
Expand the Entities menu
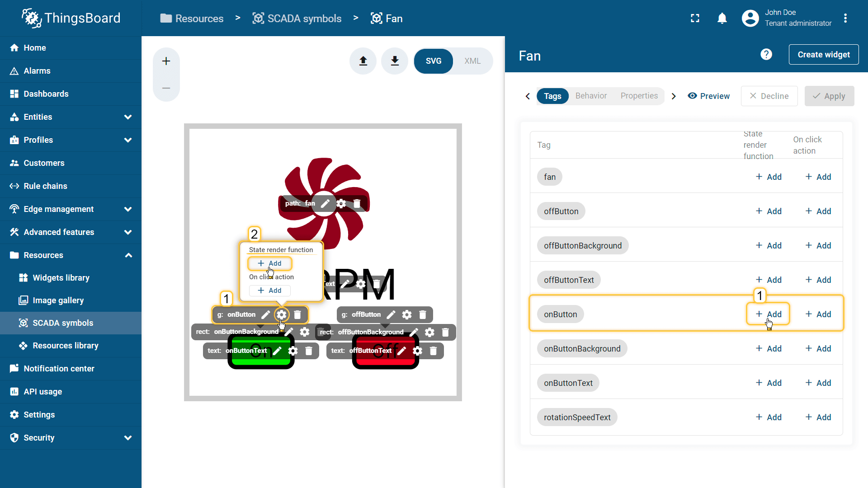pos(128,117)
